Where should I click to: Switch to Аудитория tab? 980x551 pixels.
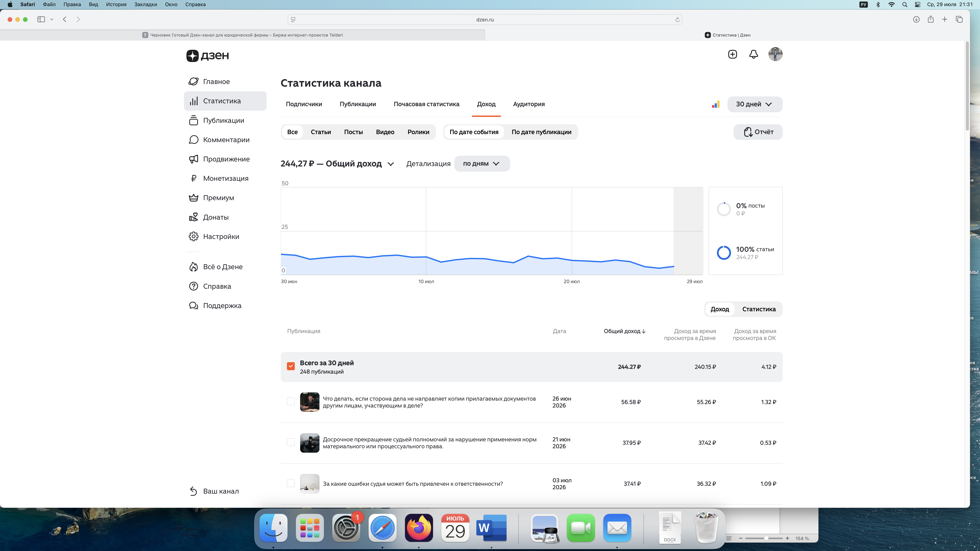tap(528, 104)
